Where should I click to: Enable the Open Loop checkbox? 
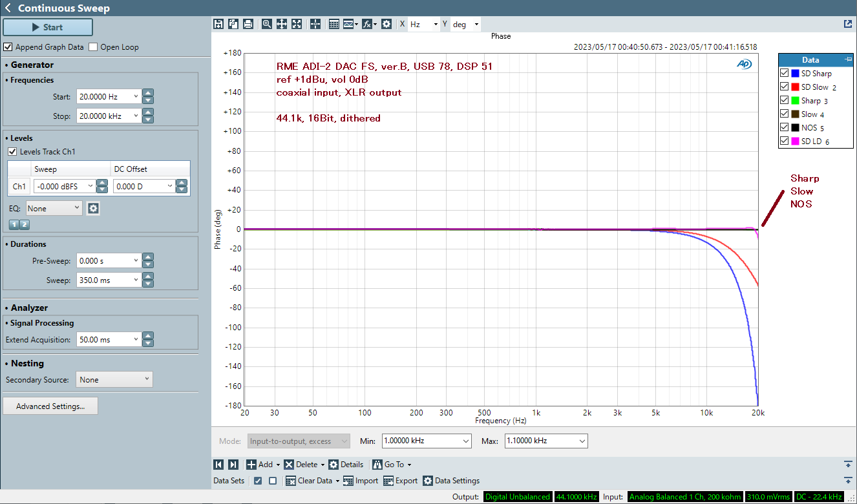[x=93, y=47]
